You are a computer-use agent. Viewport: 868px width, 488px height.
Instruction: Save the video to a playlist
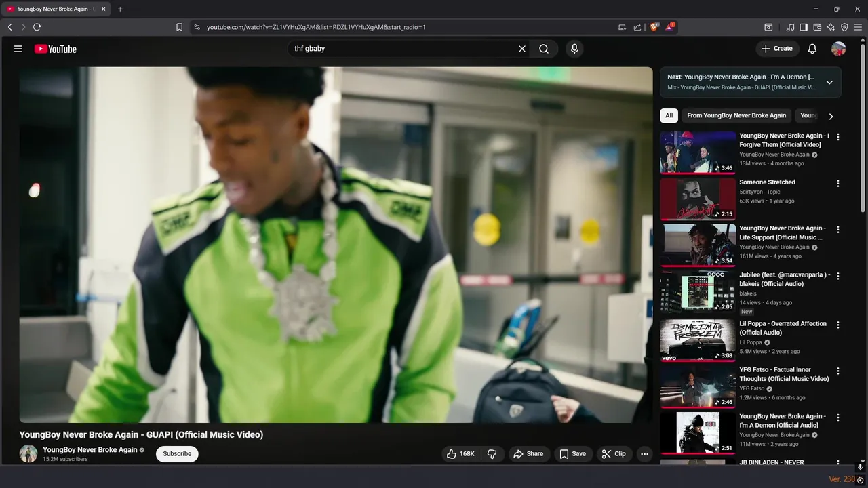point(572,453)
